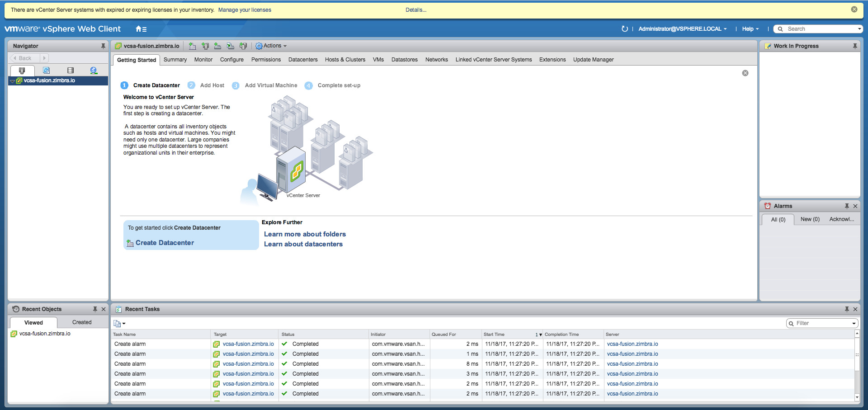Open the Administrator@VSPHERE.LOCAL user menu
868x410 pixels.
[683, 29]
